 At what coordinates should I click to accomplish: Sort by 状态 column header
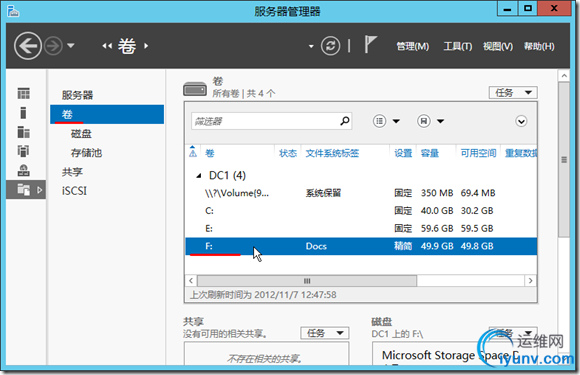click(288, 153)
